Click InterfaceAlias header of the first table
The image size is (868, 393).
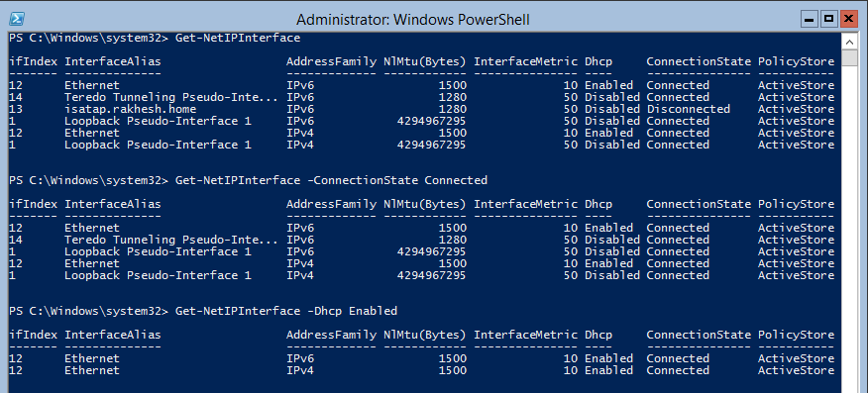(113, 61)
